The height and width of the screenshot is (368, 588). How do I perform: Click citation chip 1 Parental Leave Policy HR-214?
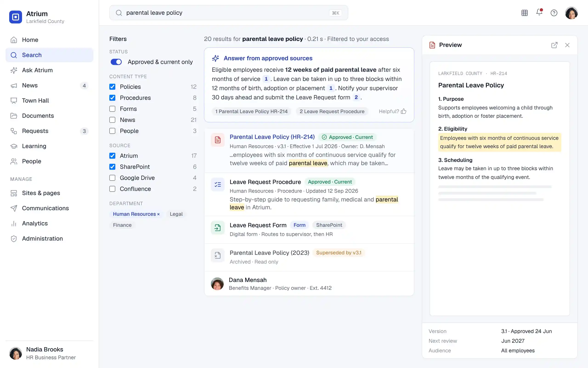pyautogui.click(x=251, y=112)
